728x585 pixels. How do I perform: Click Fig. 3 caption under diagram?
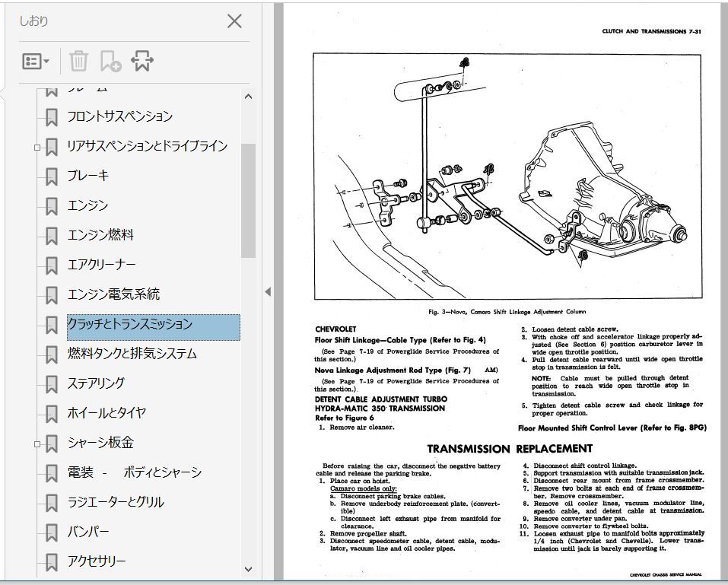[x=507, y=312]
